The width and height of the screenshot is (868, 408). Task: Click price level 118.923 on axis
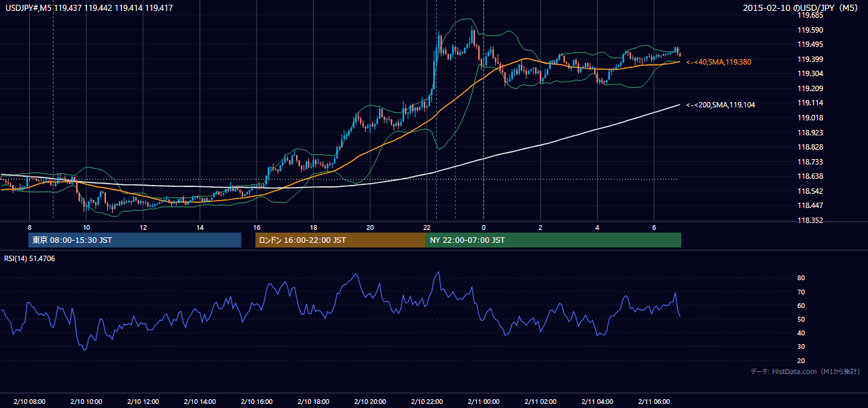tap(810, 133)
